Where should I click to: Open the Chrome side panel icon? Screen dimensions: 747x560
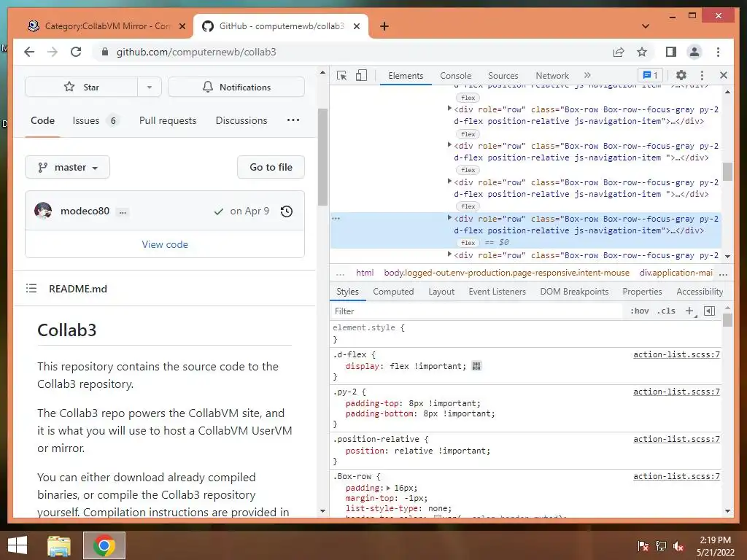pyautogui.click(x=671, y=52)
